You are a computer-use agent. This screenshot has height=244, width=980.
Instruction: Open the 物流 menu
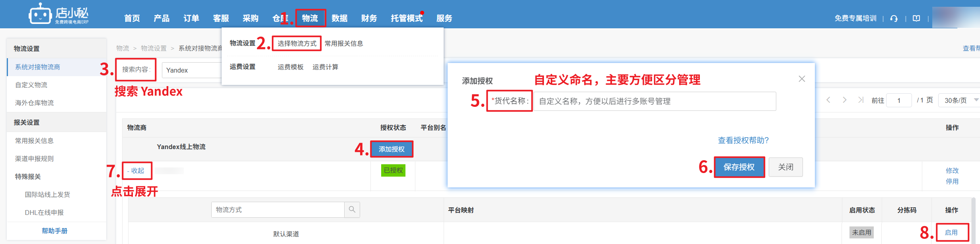tap(310, 18)
